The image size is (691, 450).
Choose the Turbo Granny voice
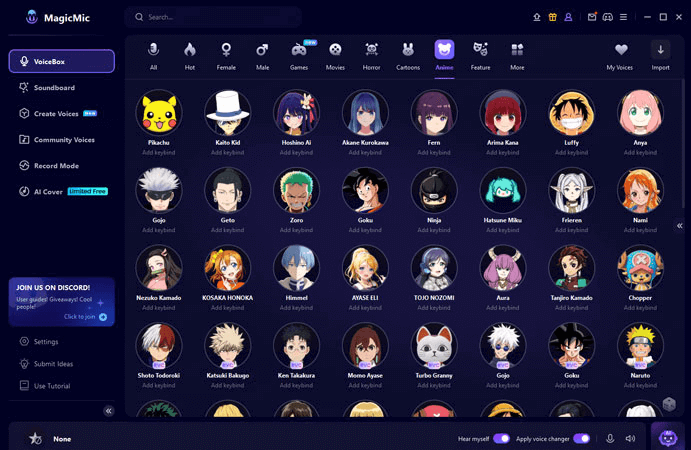click(x=434, y=346)
